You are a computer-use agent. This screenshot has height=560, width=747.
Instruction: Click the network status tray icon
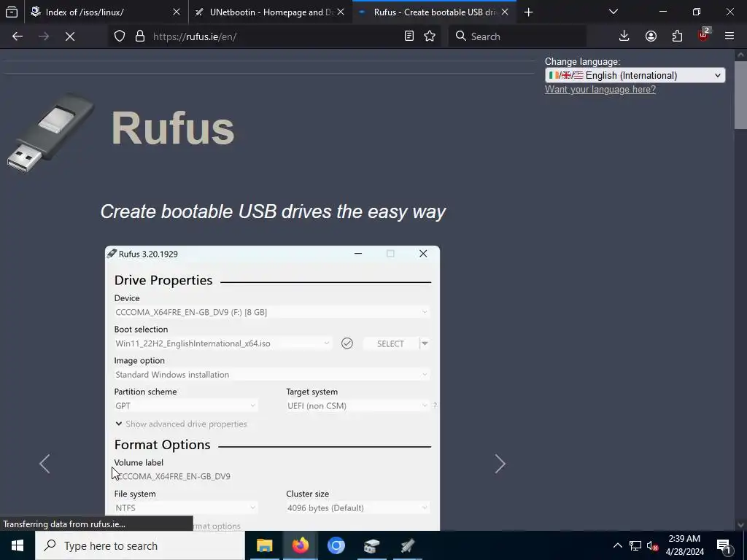[x=635, y=545]
